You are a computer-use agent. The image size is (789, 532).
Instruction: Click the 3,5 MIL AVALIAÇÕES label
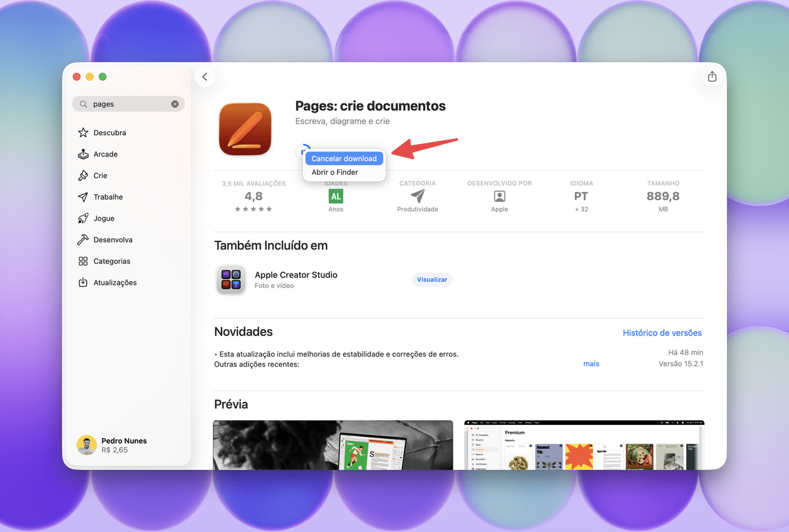[x=254, y=183]
